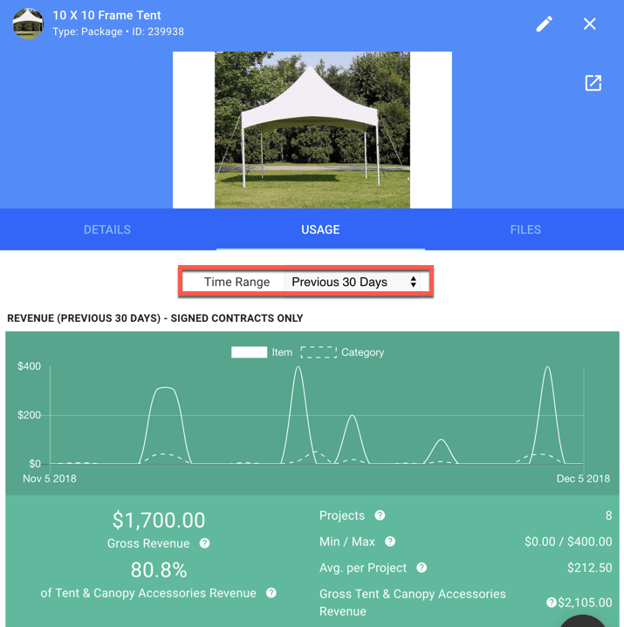Click the large frame tent photo
Viewport: 624px width, 627px height.
pos(312,130)
